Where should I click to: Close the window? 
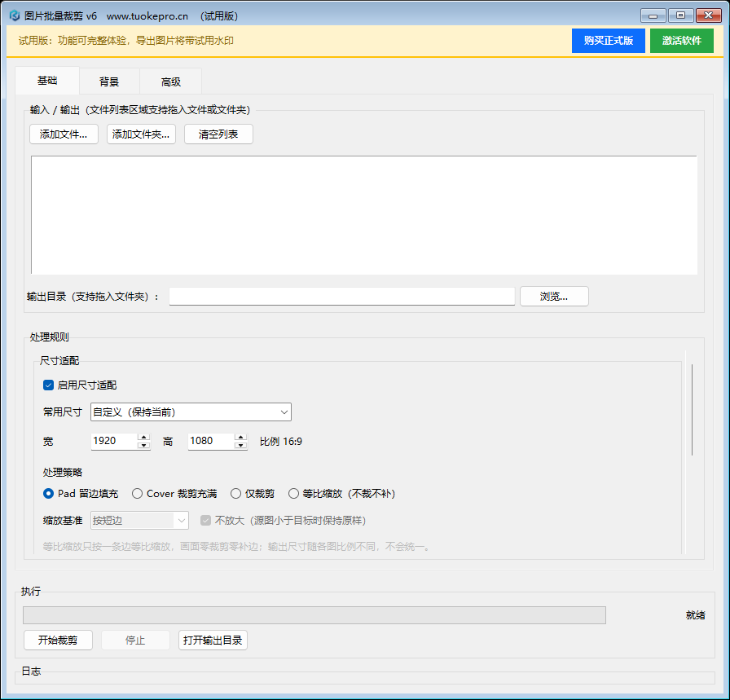(709, 15)
